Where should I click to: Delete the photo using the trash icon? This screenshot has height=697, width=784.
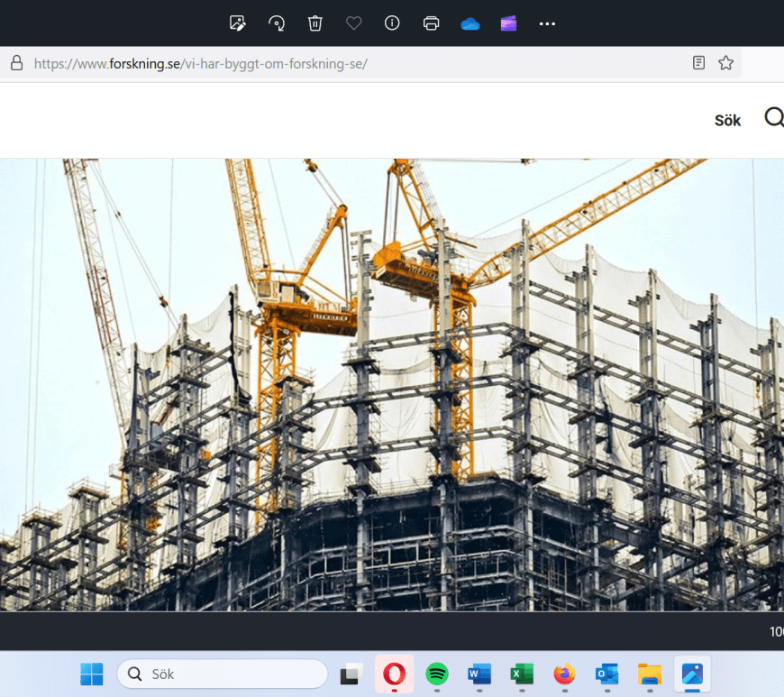(x=315, y=23)
